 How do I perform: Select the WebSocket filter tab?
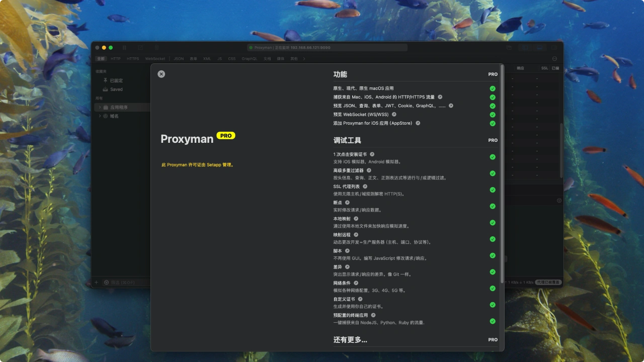(x=155, y=59)
